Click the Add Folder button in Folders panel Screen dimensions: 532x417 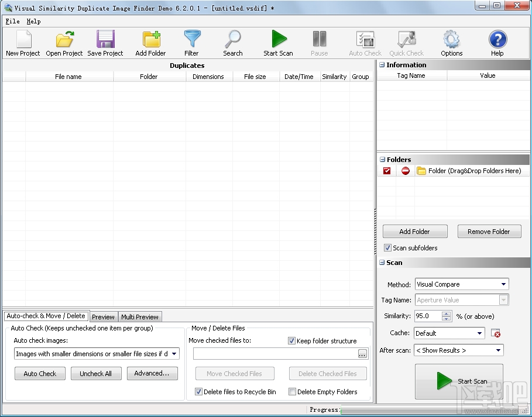click(414, 232)
